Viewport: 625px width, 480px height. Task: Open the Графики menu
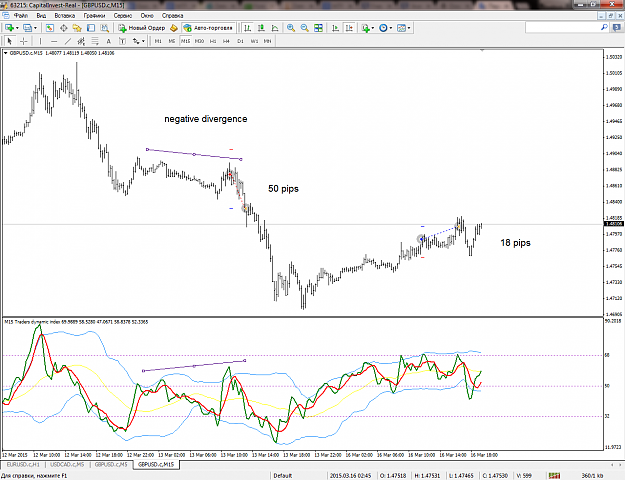point(94,16)
